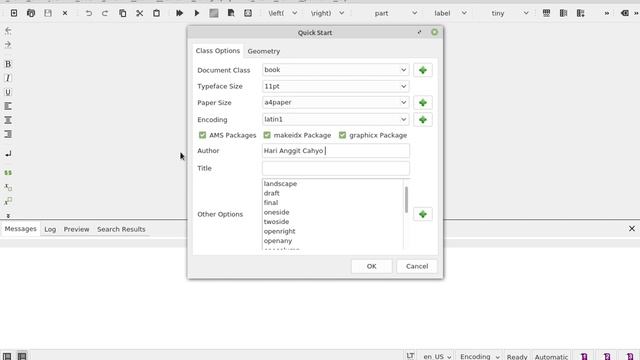Click the Undo toolbar icon

(x=88, y=13)
